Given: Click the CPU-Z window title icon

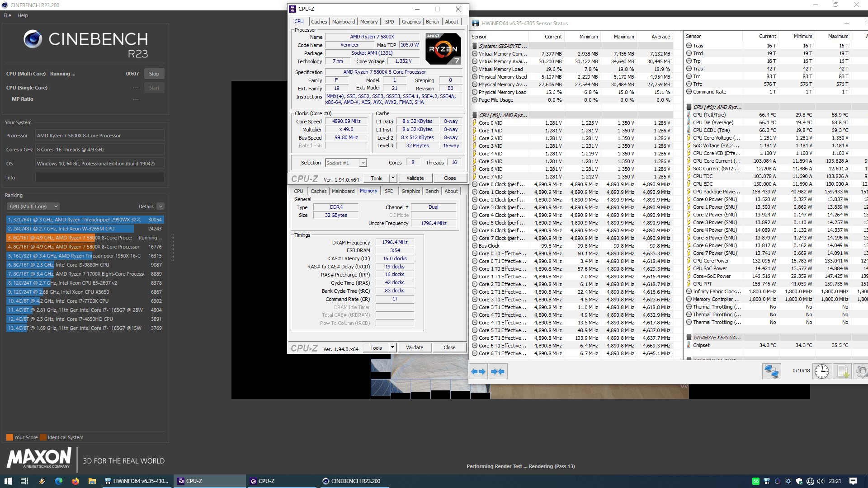Looking at the screenshot, I should point(292,9).
